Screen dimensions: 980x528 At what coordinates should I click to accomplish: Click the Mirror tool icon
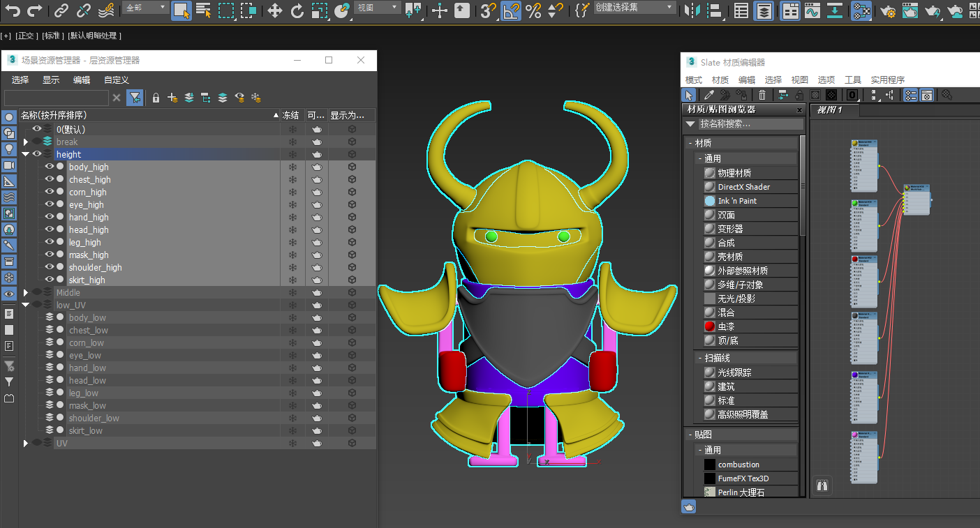(692, 10)
